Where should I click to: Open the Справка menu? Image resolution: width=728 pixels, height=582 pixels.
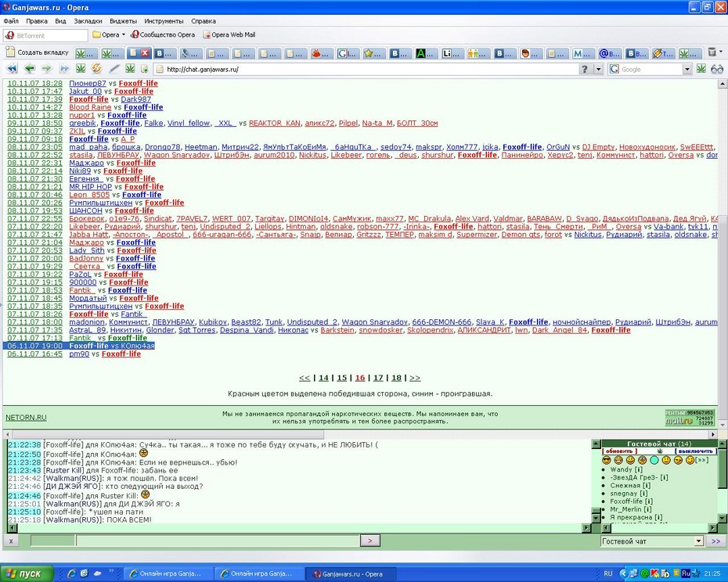(204, 21)
